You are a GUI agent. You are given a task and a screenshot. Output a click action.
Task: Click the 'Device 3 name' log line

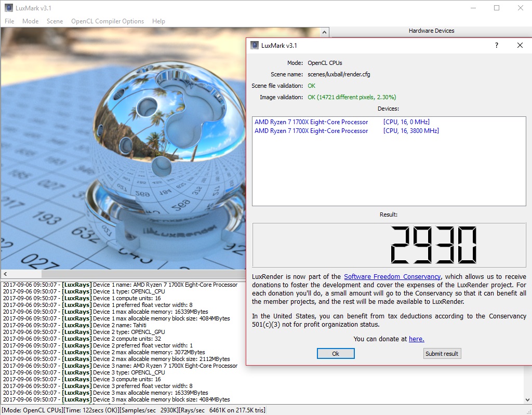click(x=120, y=366)
